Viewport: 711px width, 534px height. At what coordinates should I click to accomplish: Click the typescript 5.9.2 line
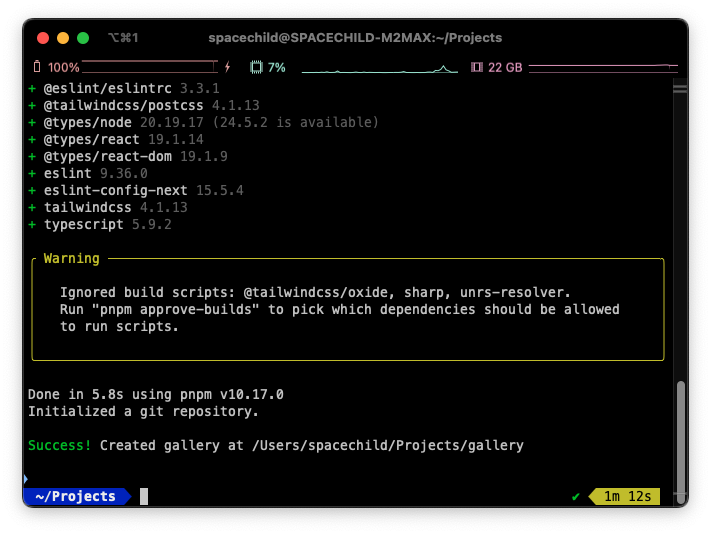pyautogui.click(x=100, y=224)
